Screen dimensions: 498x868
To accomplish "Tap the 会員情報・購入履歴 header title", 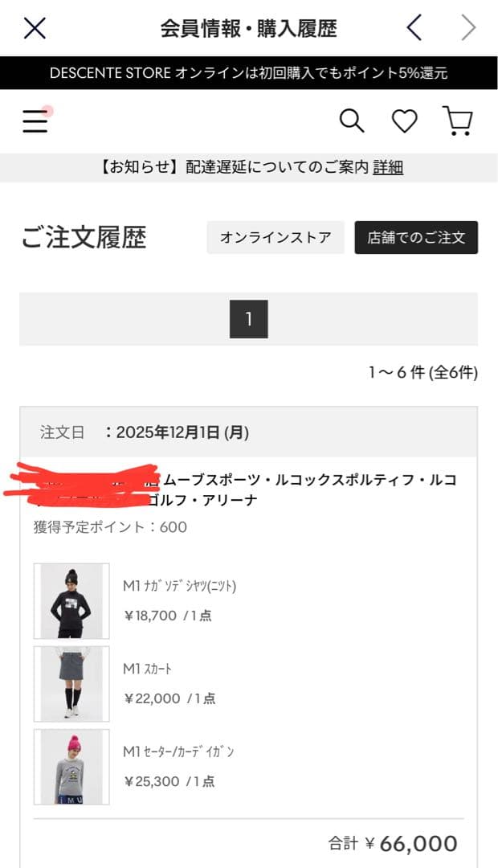I will (249, 27).
